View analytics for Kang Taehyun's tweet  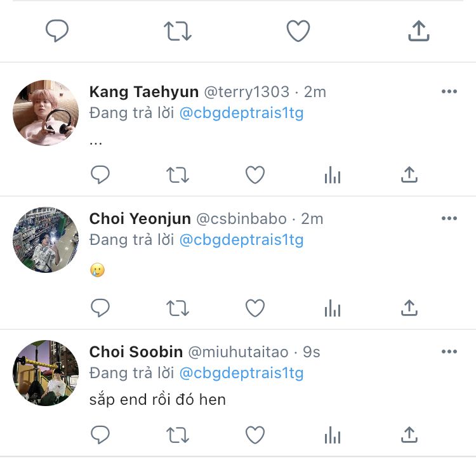pyautogui.click(x=333, y=176)
